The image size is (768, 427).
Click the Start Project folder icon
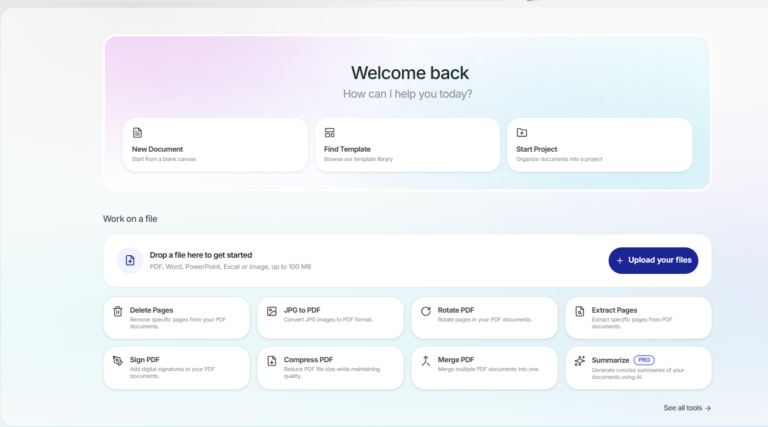pyautogui.click(x=522, y=133)
